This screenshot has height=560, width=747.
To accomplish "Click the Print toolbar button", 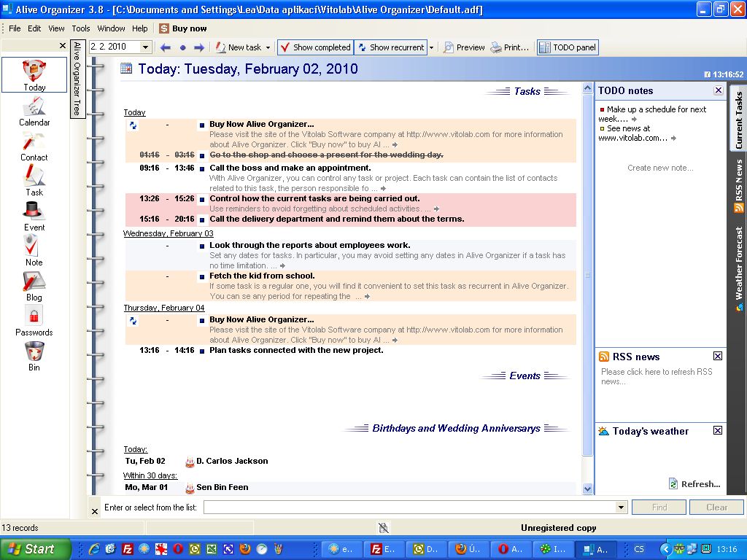I will (x=510, y=47).
